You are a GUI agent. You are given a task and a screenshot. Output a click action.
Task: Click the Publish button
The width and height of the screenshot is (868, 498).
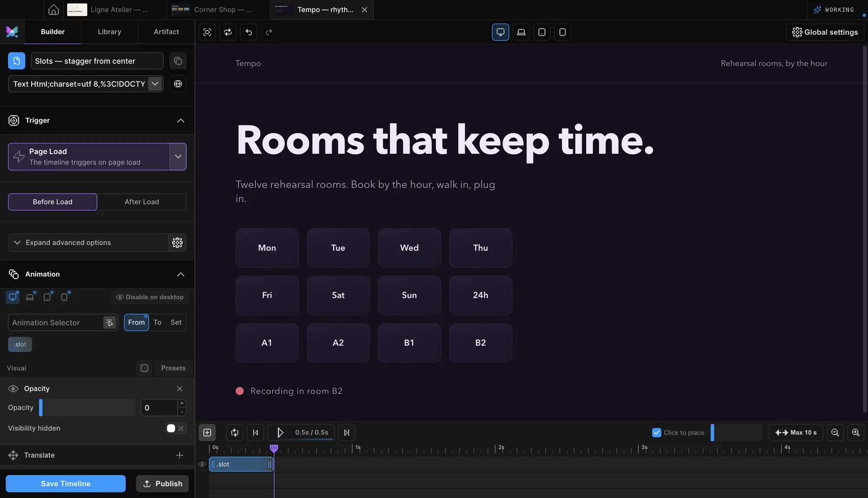(x=162, y=484)
